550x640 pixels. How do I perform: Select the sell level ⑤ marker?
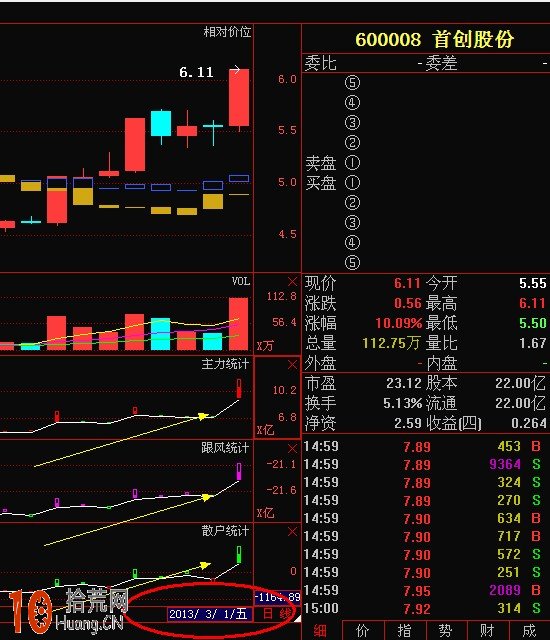tap(353, 82)
